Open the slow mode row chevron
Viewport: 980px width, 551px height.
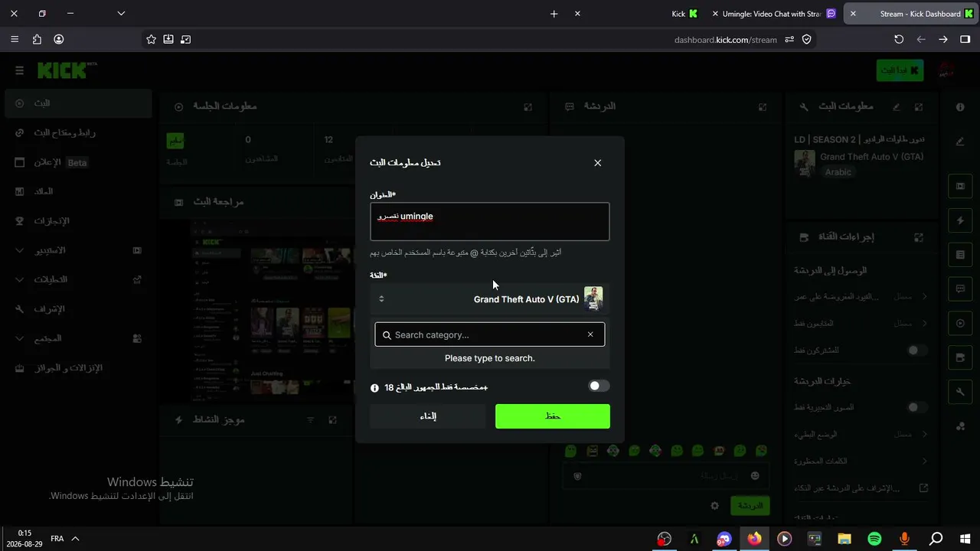924,434
